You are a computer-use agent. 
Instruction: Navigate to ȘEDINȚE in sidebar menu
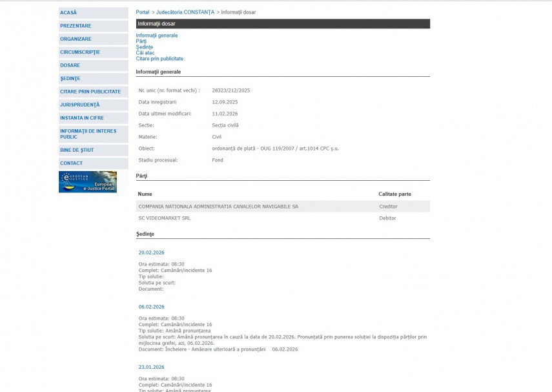(70, 79)
